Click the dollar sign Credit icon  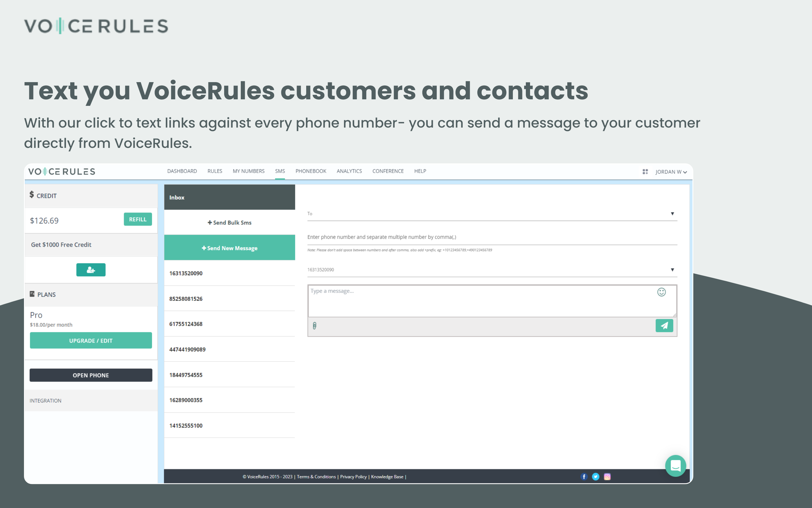32,194
